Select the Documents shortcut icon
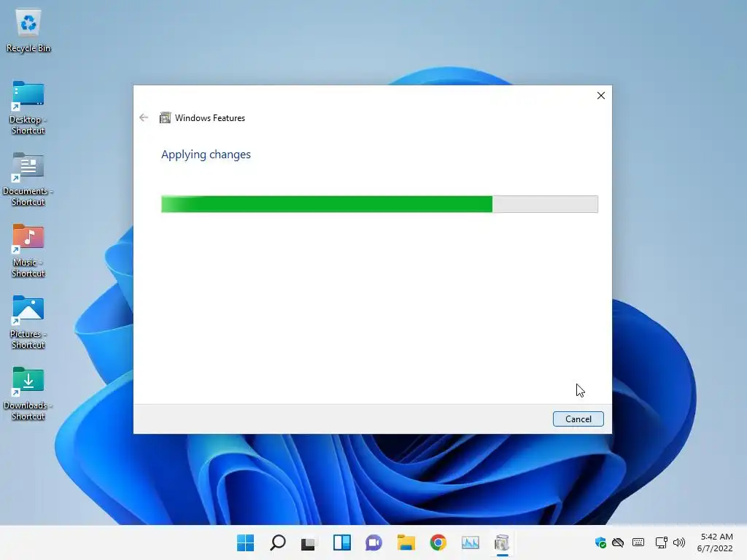Viewport: 747px width, 560px height. [28, 179]
